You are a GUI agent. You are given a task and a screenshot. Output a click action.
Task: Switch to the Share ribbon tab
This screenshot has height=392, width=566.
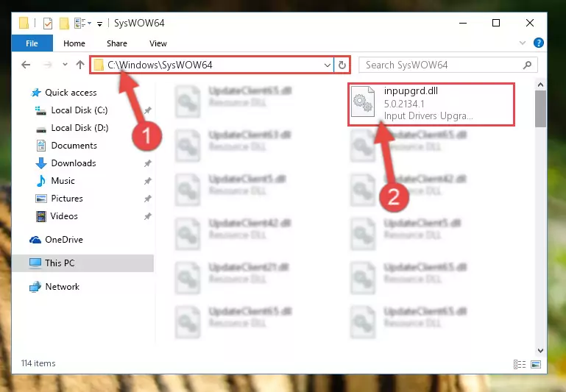116,43
